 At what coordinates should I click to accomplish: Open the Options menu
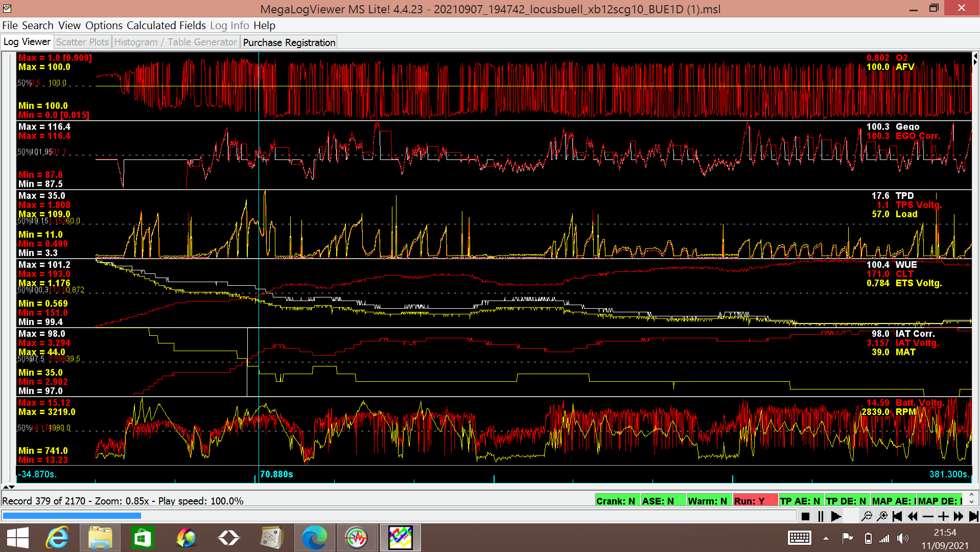[104, 26]
